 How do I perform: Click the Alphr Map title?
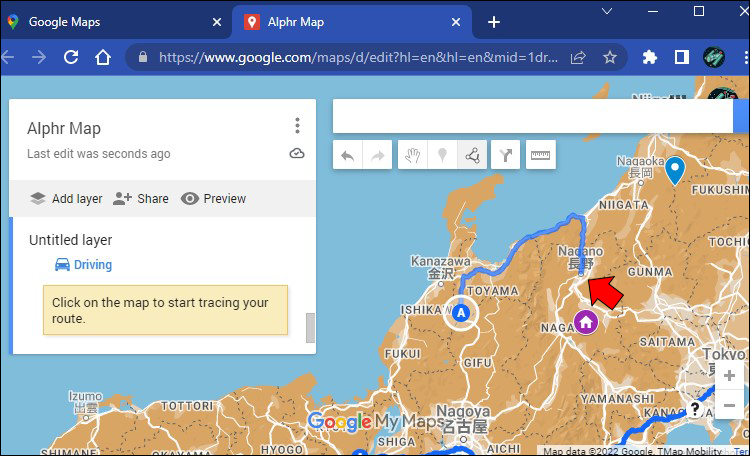pyautogui.click(x=64, y=128)
